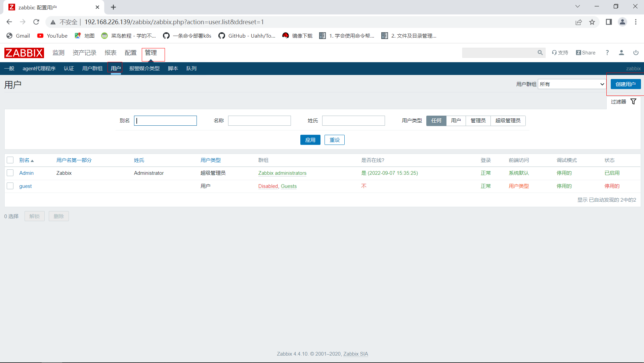Click the share page icon in address bar

pyautogui.click(x=578, y=22)
